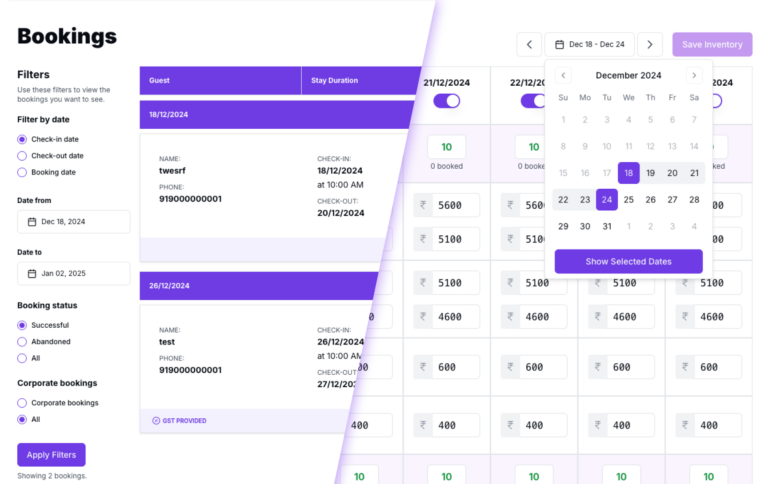This screenshot has width=768, height=484.
Task: Click Show Selected Dates button
Action: point(628,262)
